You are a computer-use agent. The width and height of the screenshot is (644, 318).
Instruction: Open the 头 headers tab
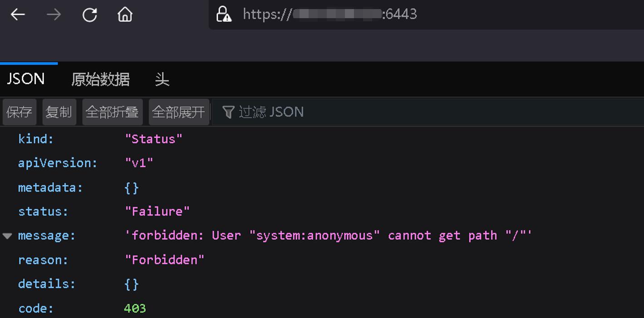[x=162, y=79]
